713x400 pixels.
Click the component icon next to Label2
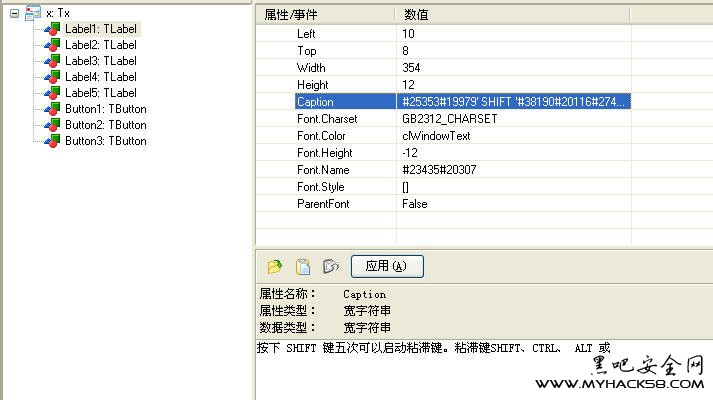(x=53, y=45)
